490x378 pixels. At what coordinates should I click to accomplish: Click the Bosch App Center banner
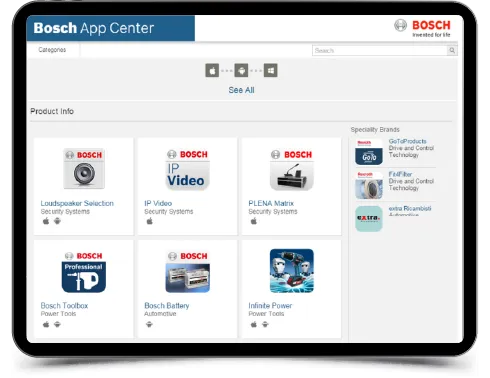[x=111, y=28]
